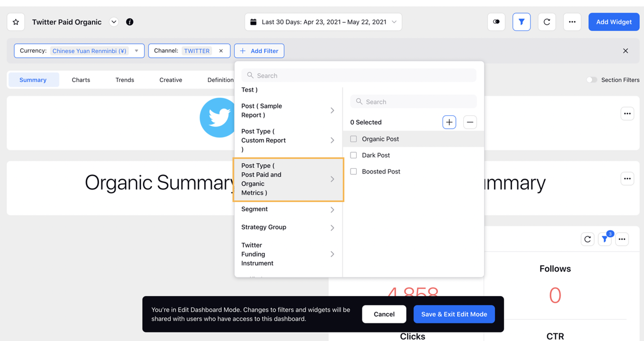644x341 pixels.
Task: Open the Trends tab
Action: [125, 80]
